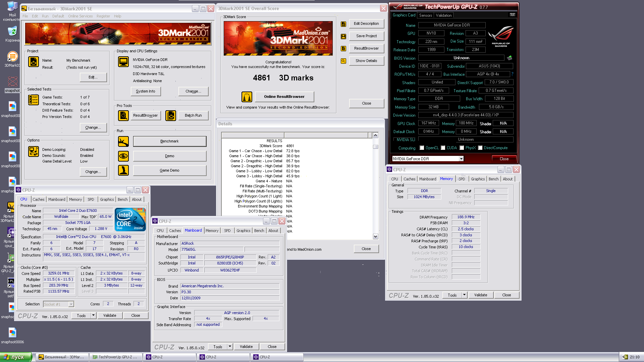Viewport: 644px width, 362px height.
Task: Click the BIOS Version field in GPU-Z
Action: coord(461,58)
